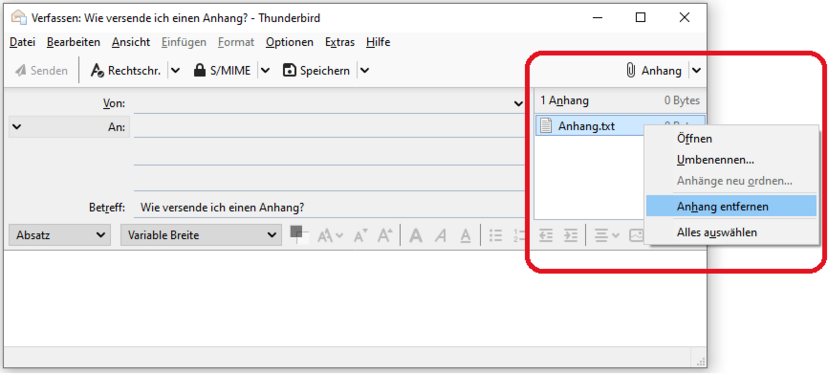Click the Rechtschr. spell check icon

click(x=97, y=71)
